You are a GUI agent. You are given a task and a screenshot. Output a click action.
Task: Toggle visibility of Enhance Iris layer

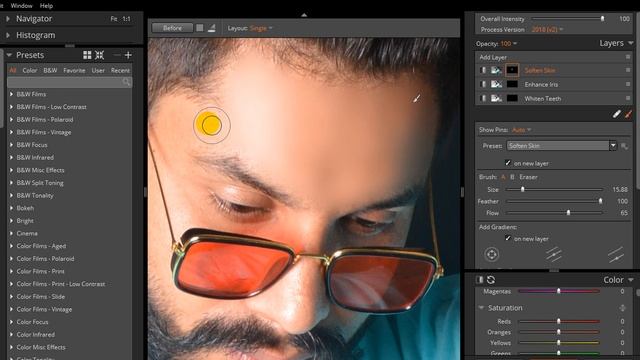point(484,84)
